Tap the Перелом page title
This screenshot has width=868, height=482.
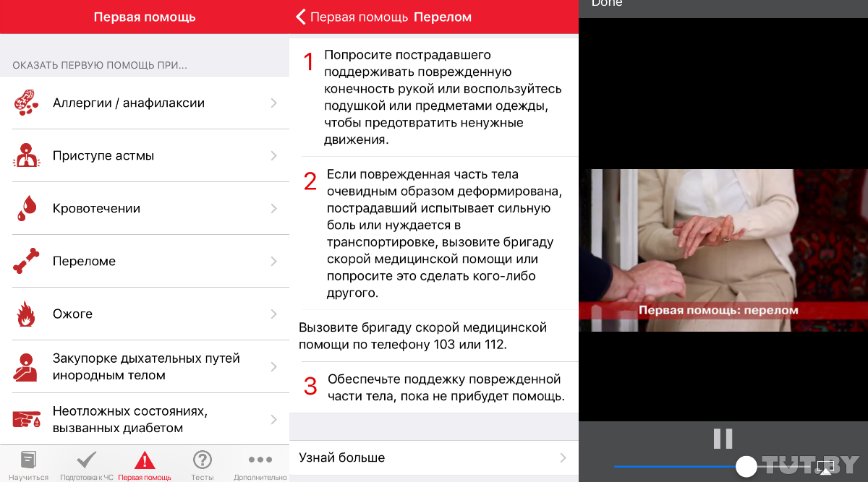click(443, 17)
